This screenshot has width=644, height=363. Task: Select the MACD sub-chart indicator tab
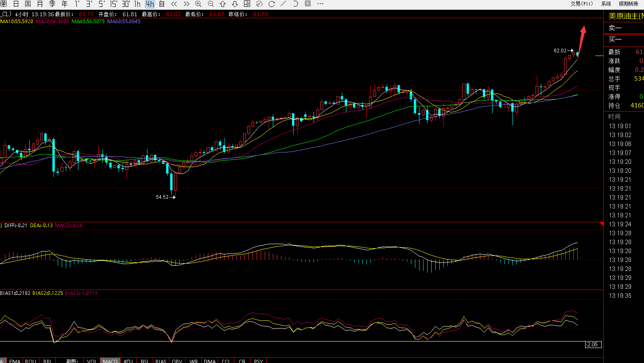coord(110,361)
